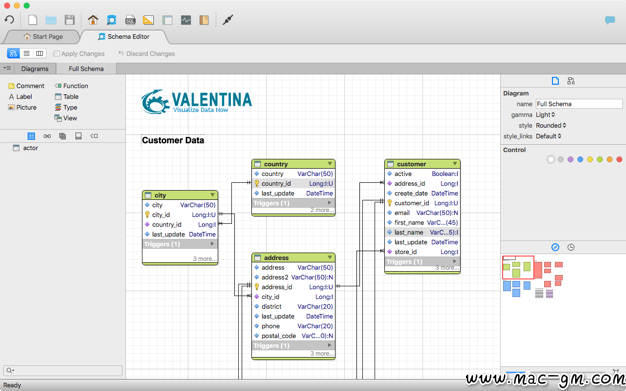Collapse the address table header arrow

click(330, 258)
